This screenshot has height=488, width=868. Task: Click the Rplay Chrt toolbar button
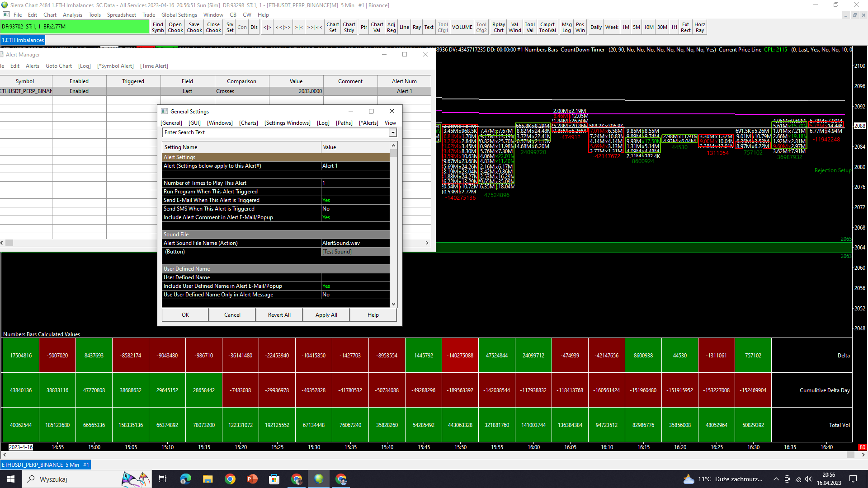[499, 27]
